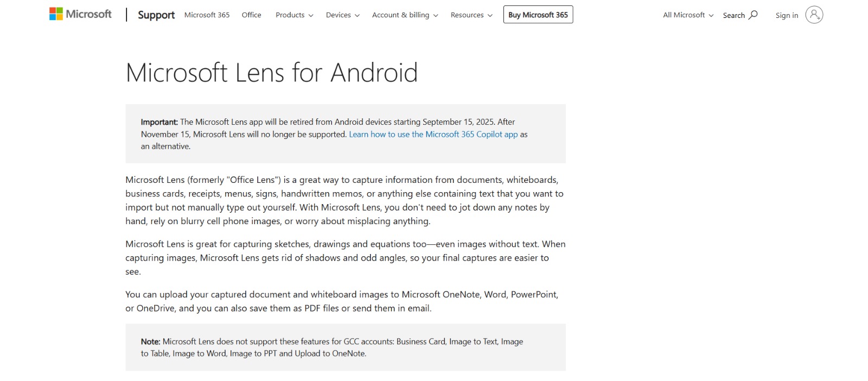Click the Sign in text link

[787, 15]
